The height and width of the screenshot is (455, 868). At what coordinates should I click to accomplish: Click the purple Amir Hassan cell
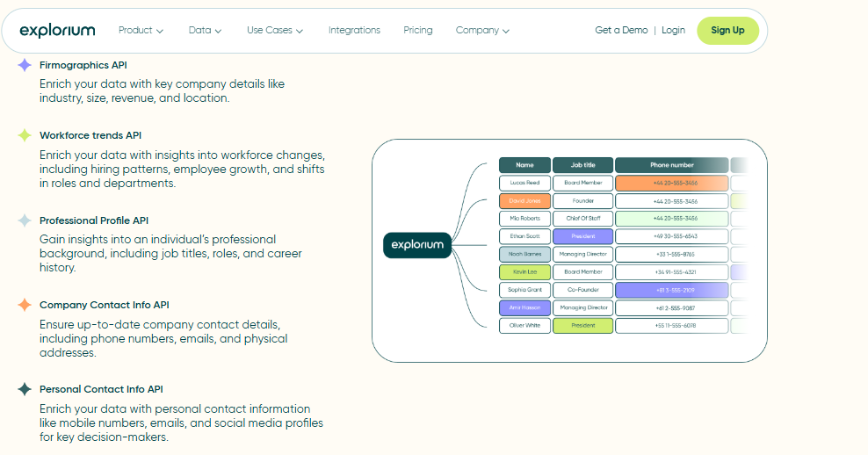524,307
